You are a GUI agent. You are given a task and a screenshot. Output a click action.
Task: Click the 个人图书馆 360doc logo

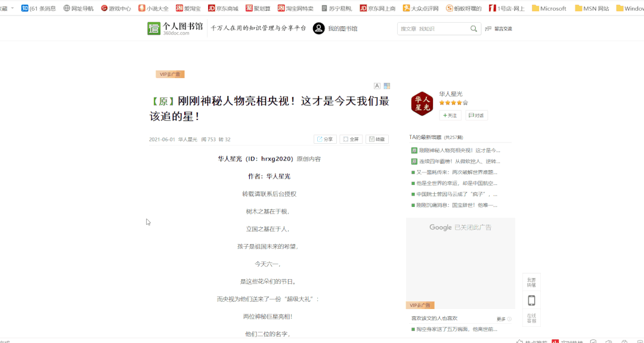pyautogui.click(x=175, y=29)
